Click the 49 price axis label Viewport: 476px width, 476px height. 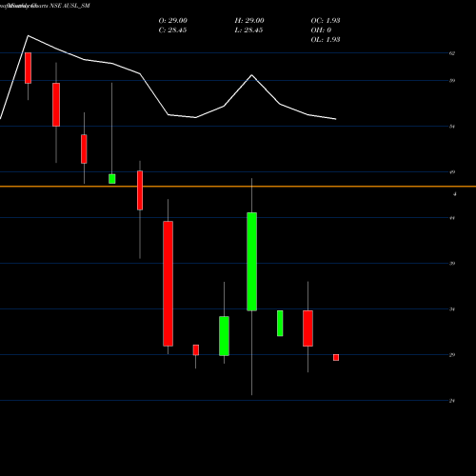(x=452, y=172)
